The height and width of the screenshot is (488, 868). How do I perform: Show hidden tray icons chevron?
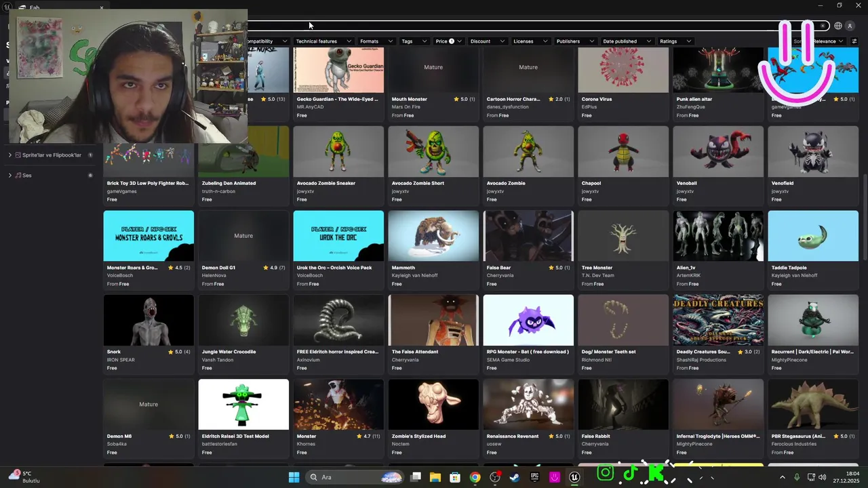[x=782, y=477]
